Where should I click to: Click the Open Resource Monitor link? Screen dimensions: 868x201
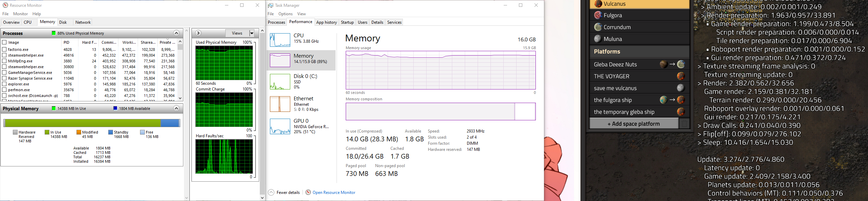[334, 193]
